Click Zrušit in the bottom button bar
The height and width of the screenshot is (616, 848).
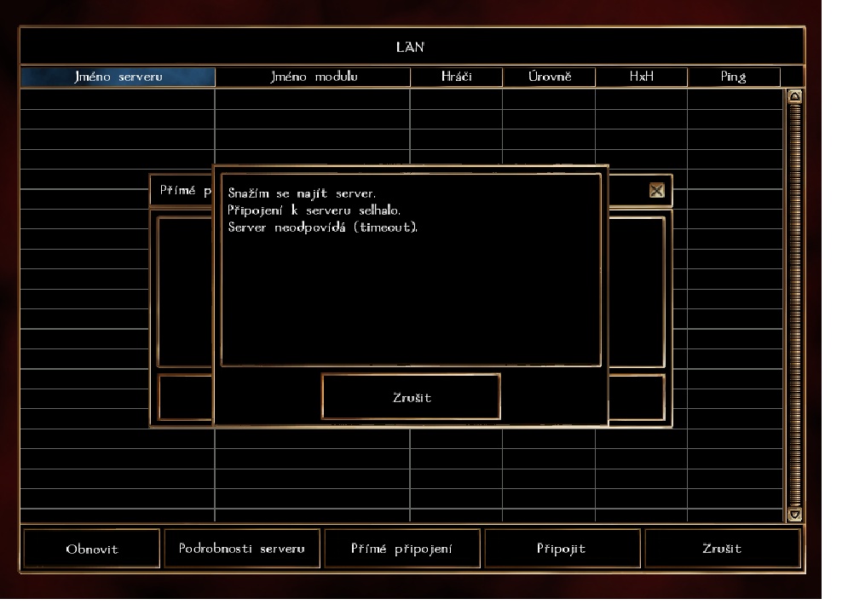[x=722, y=549]
